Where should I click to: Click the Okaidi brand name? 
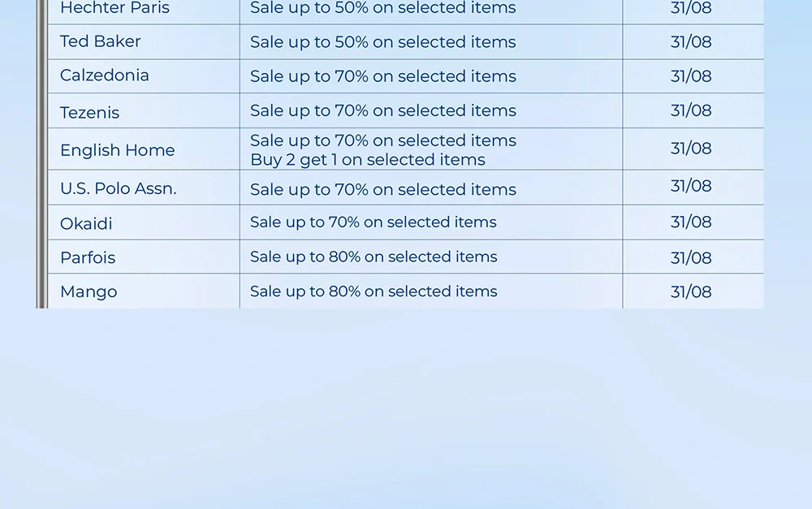pos(86,223)
